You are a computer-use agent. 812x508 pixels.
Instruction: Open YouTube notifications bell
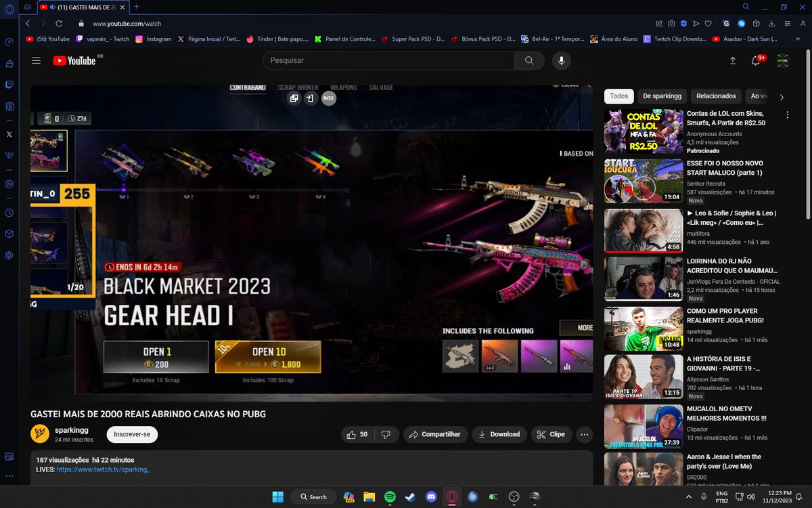click(757, 61)
